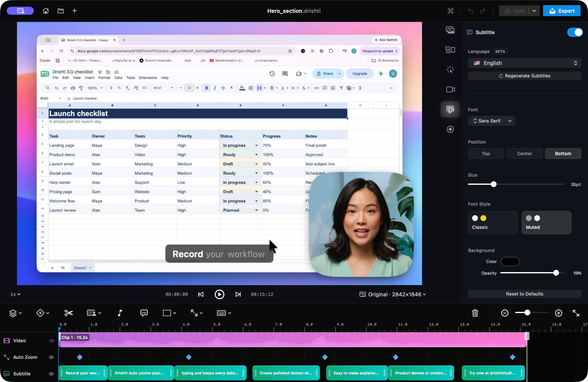Open cursor effects panel in sidebar
The image size is (588, 382).
coord(450,70)
